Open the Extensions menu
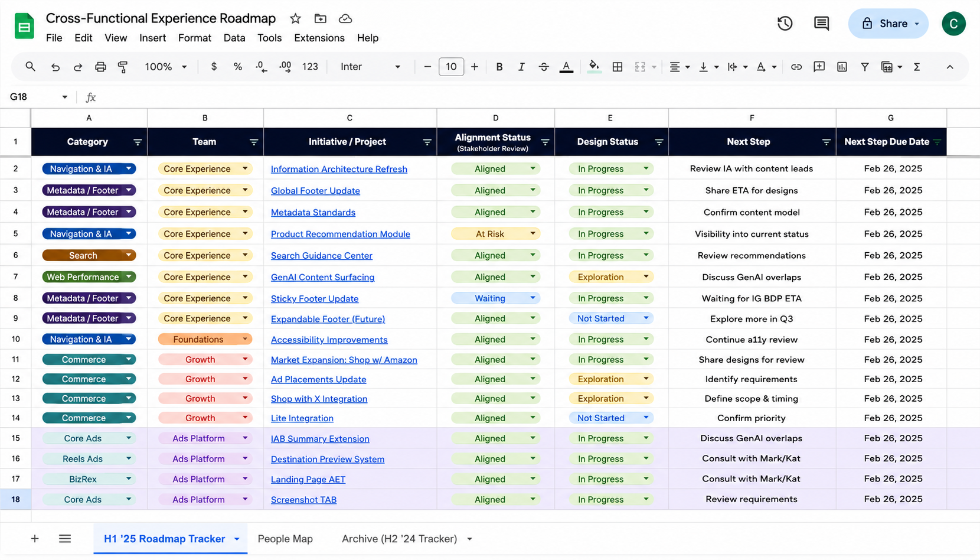 click(319, 38)
